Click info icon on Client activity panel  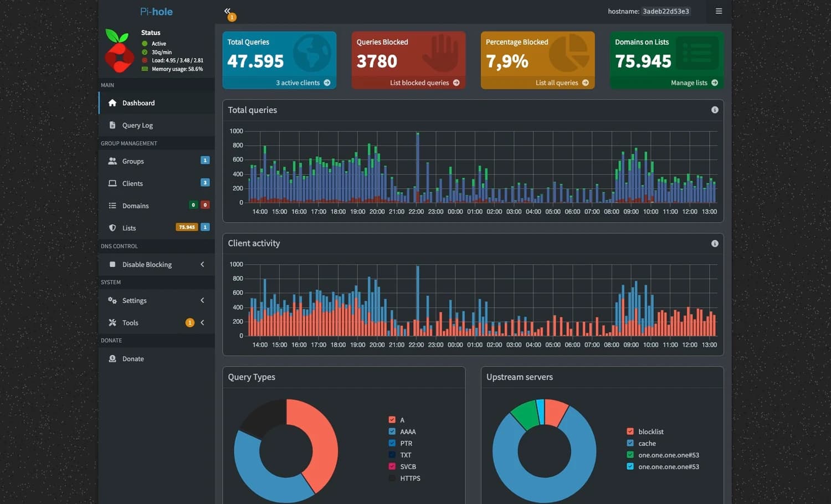click(715, 243)
